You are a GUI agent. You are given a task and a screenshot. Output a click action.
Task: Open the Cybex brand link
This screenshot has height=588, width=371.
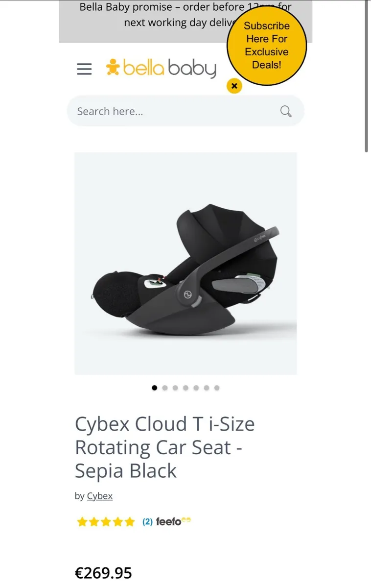tap(100, 496)
